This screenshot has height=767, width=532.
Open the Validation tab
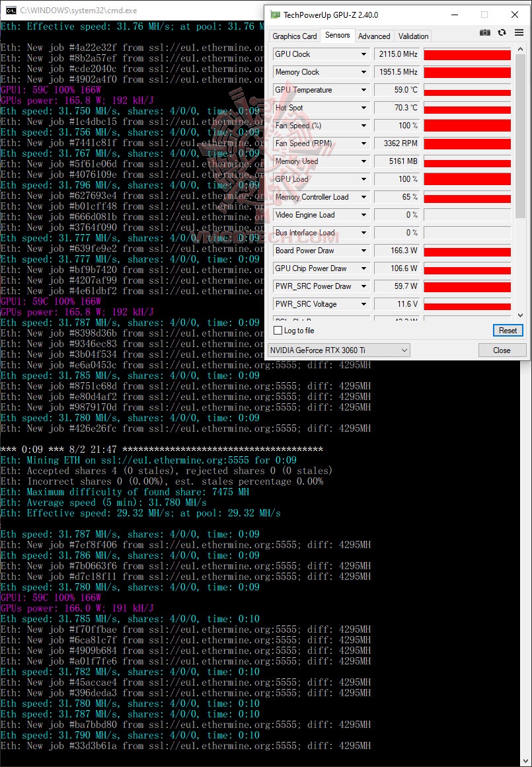(x=413, y=36)
